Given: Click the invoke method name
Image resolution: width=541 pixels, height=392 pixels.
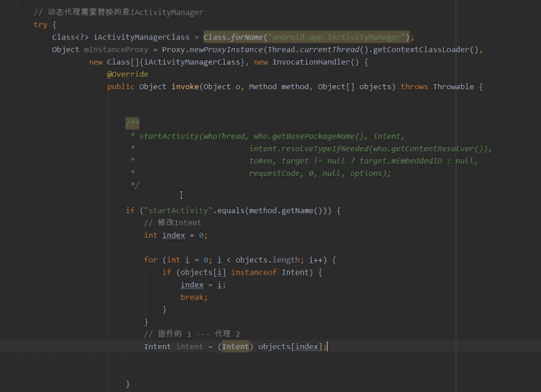Looking at the screenshot, I should pos(185,87).
